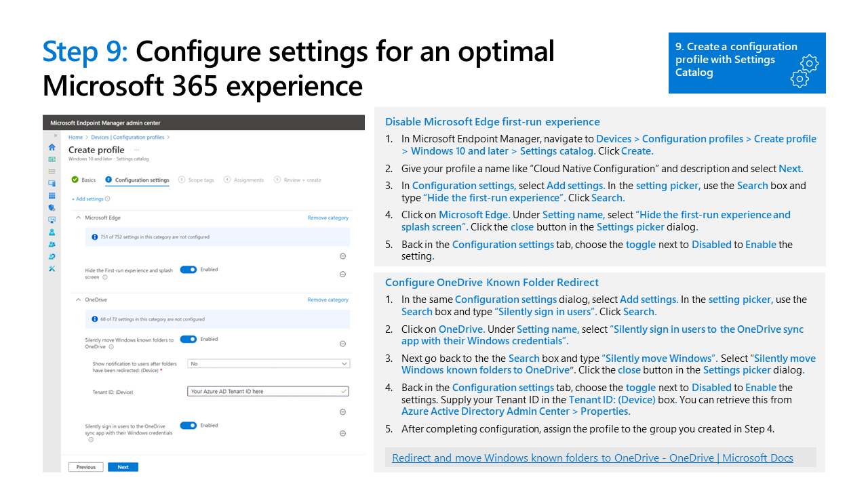Open the Users icon in sidebar
The width and height of the screenshot is (868, 488).
52,232
